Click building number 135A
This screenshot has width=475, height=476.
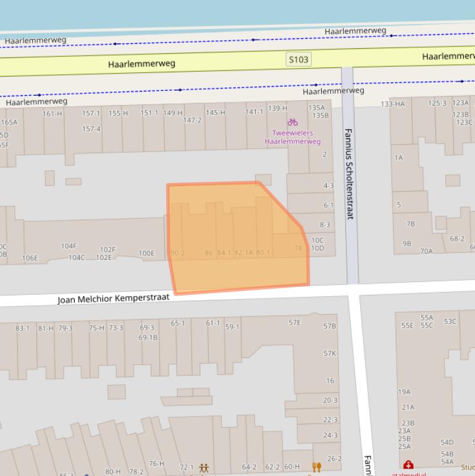point(316,108)
